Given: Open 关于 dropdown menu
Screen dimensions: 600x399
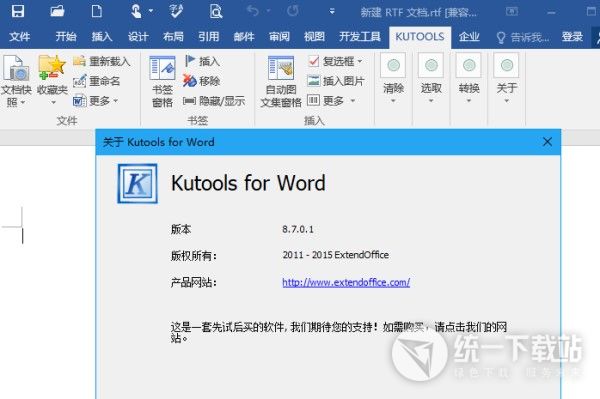Looking at the screenshot, I should tap(507, 79).
